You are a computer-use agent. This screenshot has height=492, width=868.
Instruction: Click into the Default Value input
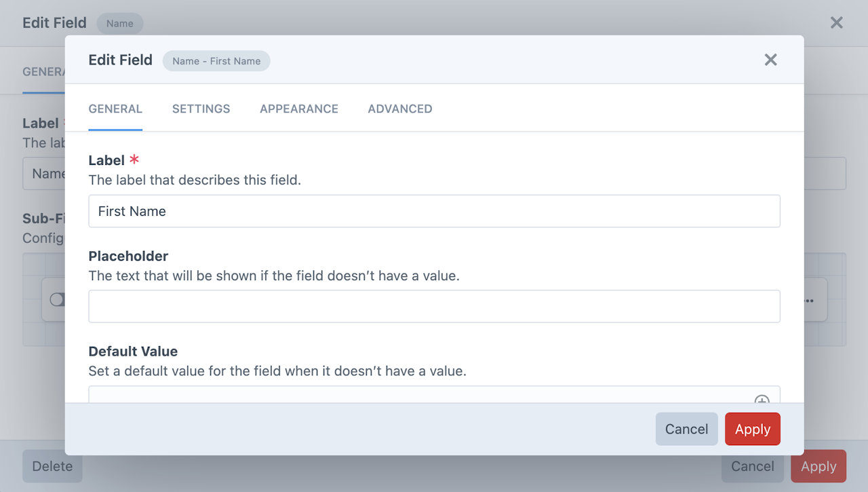click(x=420, y=395)
